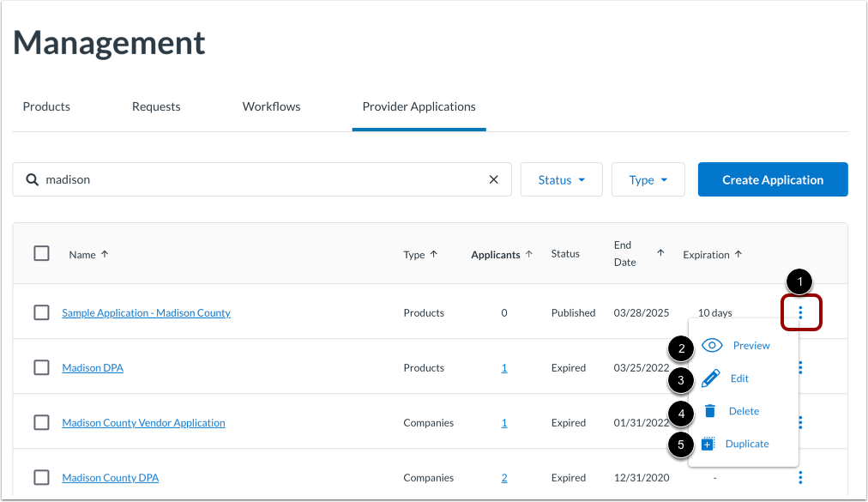The image size is (868, 502).
Task: Open the kebab menu for Sample Application row
Action: 800,312
